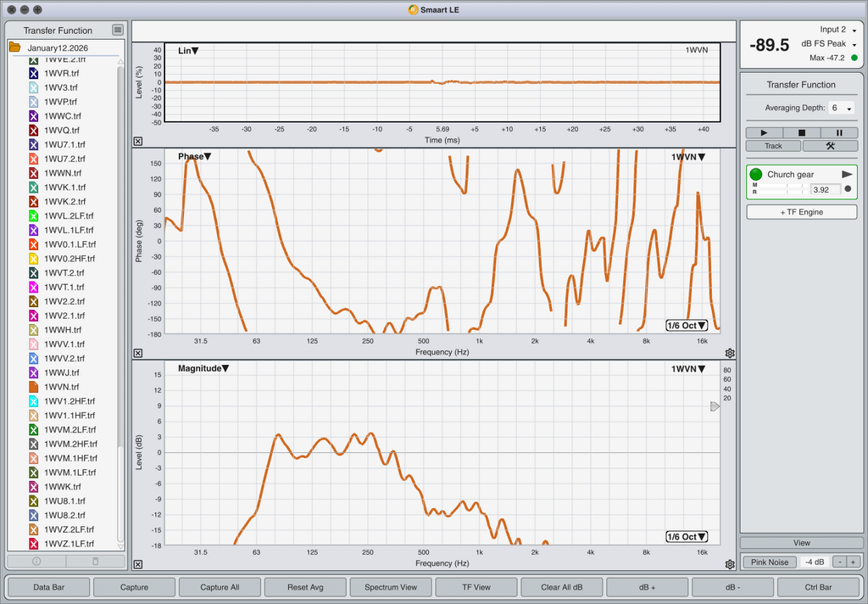Click the trash icon below the trace list
868x604 pixels.
pos(95,562)
